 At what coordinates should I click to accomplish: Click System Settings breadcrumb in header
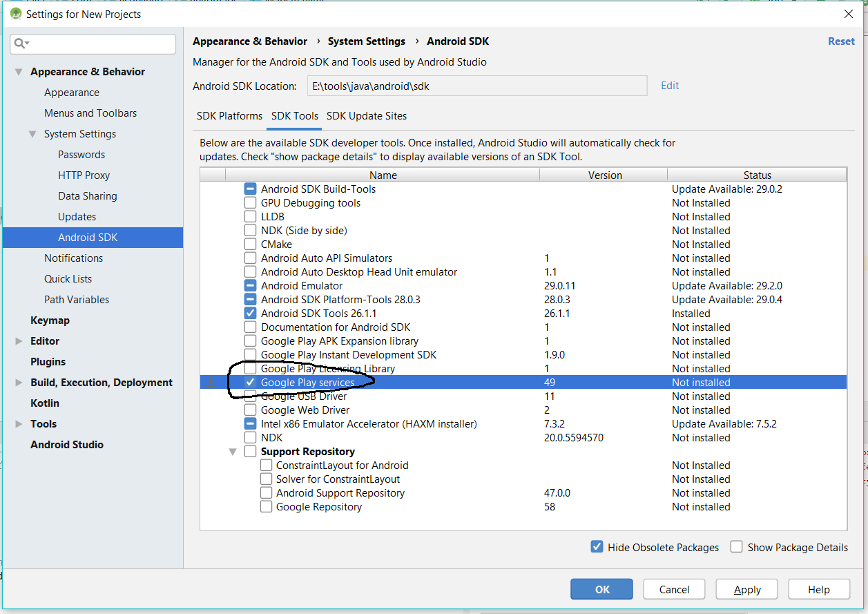pos(367,41)
